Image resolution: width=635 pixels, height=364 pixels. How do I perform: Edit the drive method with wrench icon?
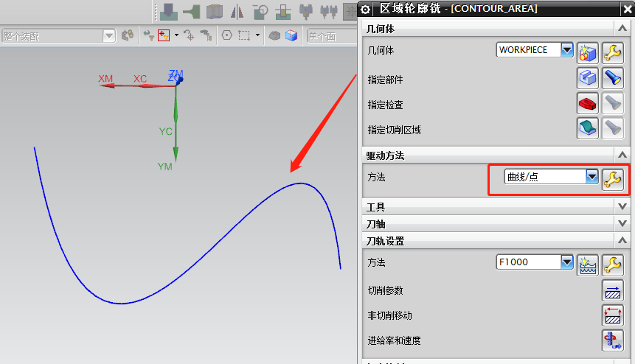(613, 178)
